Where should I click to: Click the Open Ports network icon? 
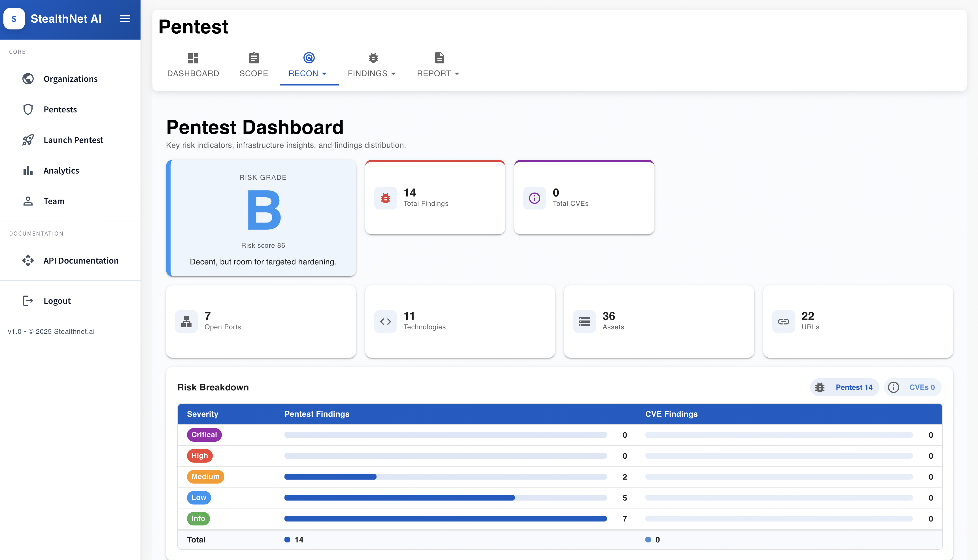[x=186, y=322]
